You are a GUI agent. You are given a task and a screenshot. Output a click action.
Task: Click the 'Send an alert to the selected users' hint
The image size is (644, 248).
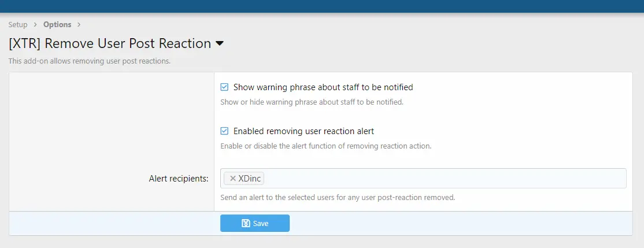338,197
